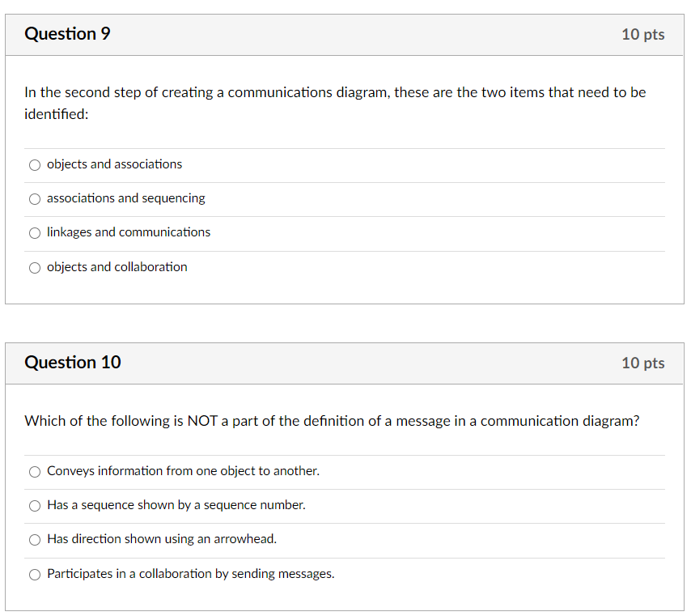Choose the 'associations and sequencing' radio option
This screenshot has height=616, width=691.
pos(35,199)
